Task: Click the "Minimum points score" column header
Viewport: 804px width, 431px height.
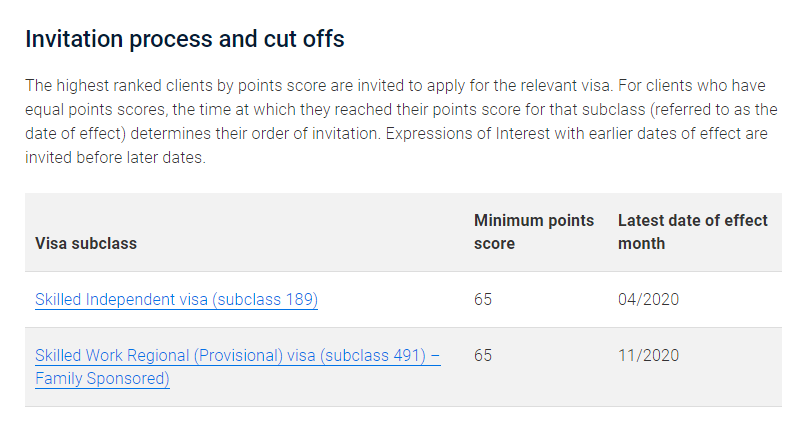Action: 534,232
